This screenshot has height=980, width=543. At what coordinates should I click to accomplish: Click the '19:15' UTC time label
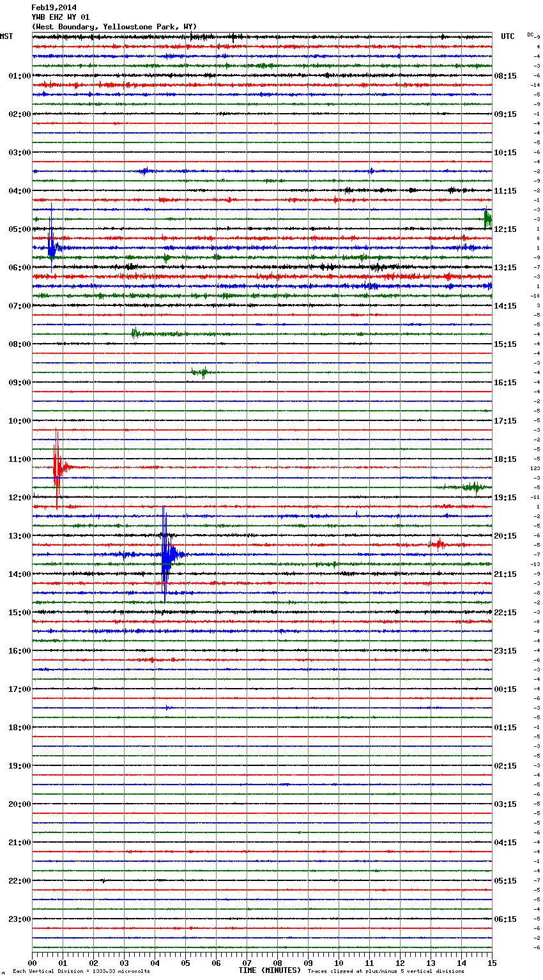tap(505, 498)
